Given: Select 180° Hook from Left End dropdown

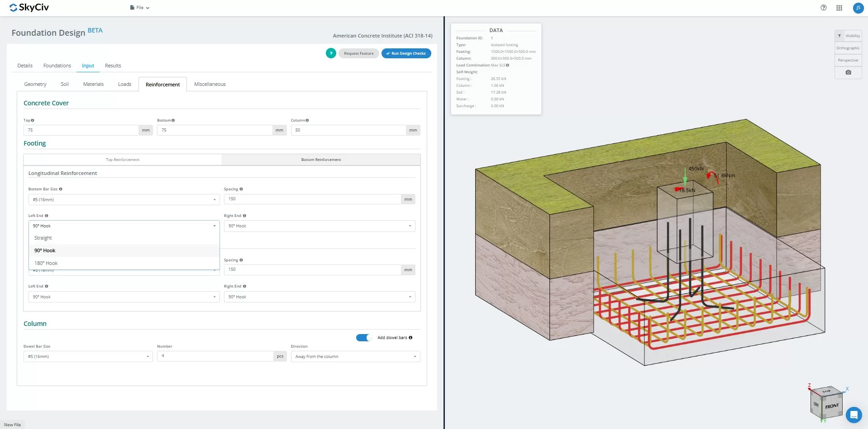Looking at the screenshot, I should coord(46,263).
